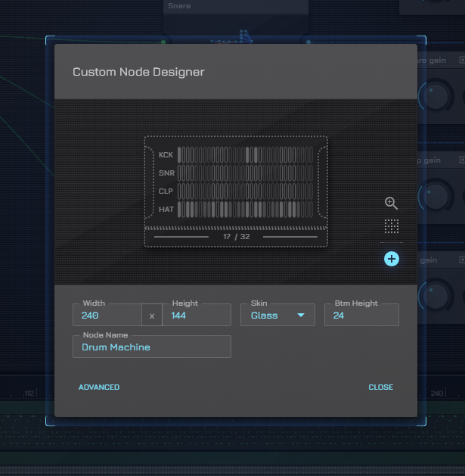
Task: Toggle the first step in the KCK row
Action: (180, 155)
